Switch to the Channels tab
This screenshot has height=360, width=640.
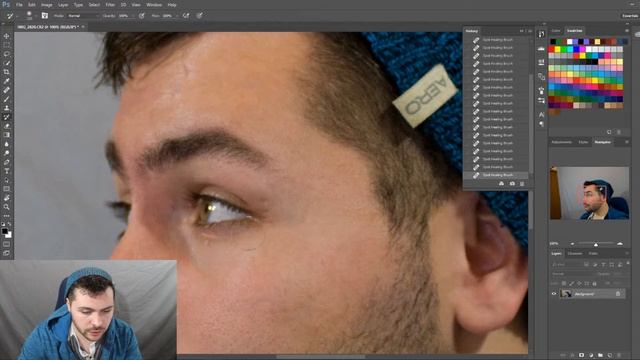(575, 253)
